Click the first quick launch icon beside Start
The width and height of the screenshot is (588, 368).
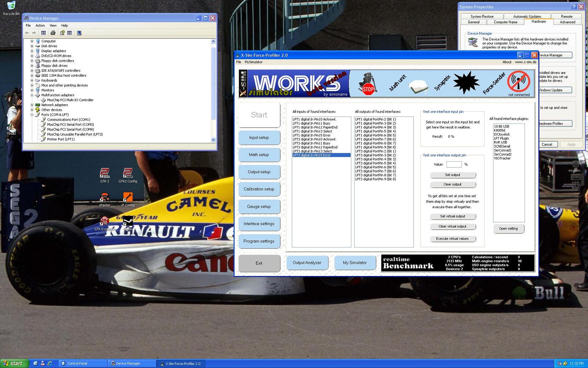35,363
